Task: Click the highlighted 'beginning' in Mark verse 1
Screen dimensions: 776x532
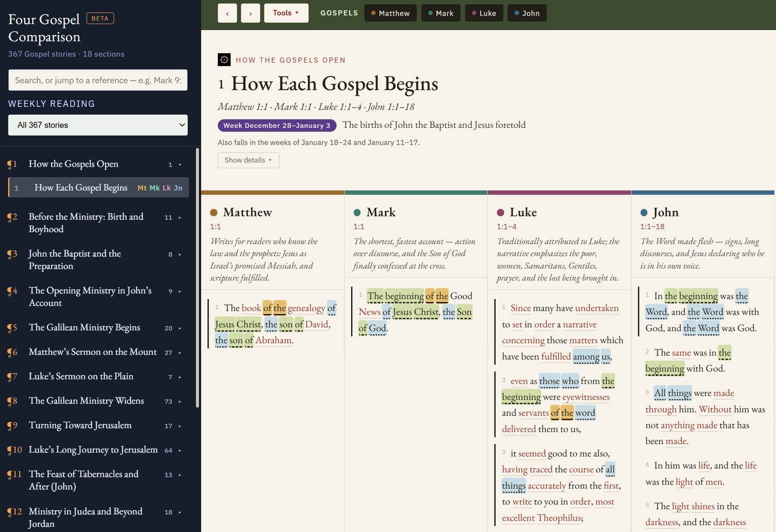Action: pyautogui.click(x=404, y=296)
